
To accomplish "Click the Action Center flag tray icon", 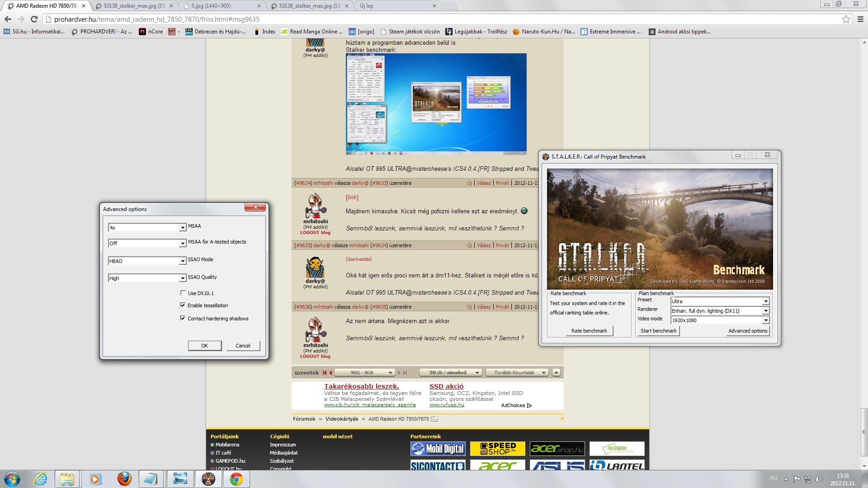I will (x=797, y=479).
